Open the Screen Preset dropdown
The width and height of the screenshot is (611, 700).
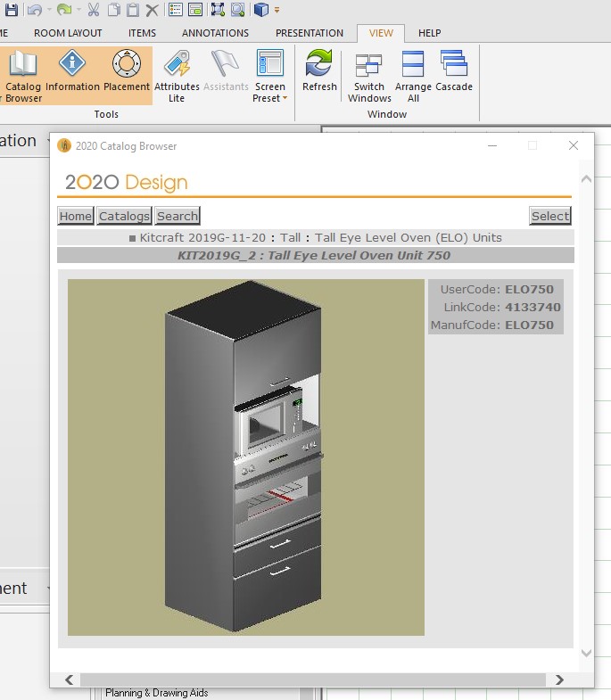point(269,76)
